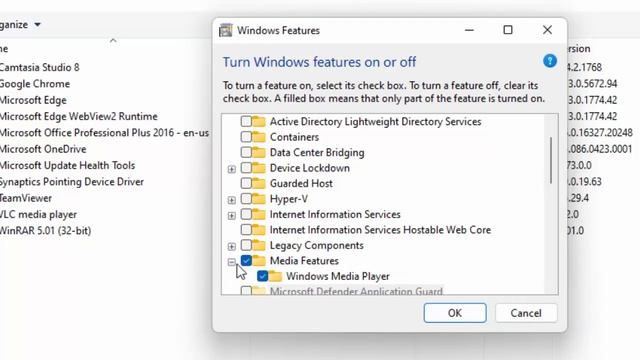The width and height of the screenshot is (640, 360).
Task: Click the sort arrow above the name column
Action: click(x=113, y=40)
